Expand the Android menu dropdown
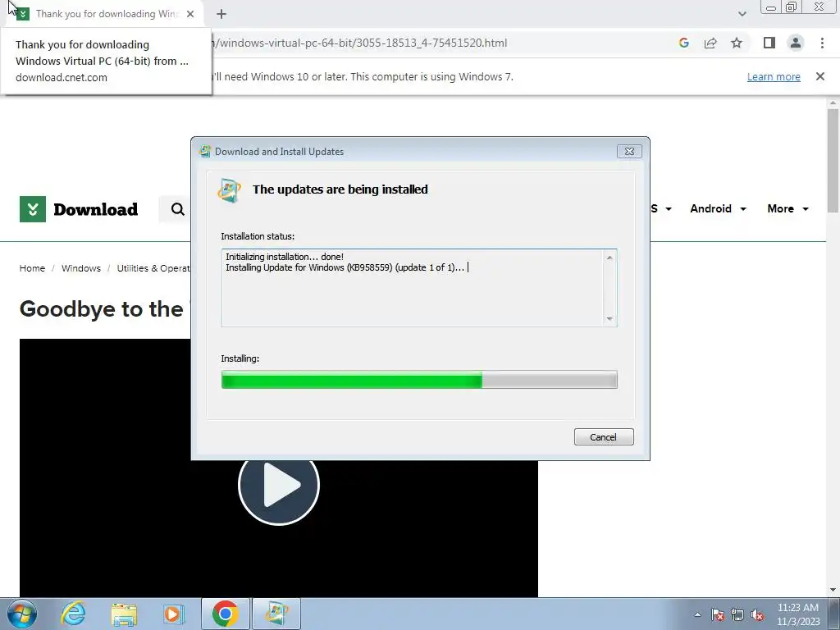 tap(718, 208)
